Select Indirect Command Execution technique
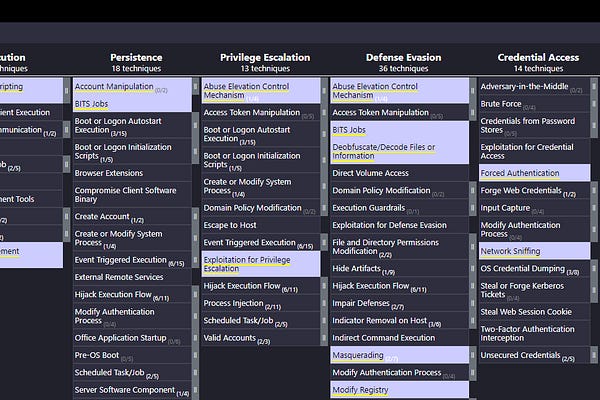Image resolution: width=600 pixels, height=400 pixels. [399, 338]
